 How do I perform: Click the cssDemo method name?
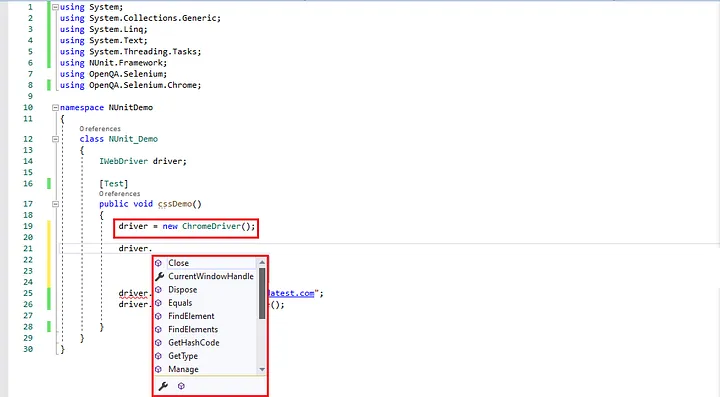click(175, 204)
